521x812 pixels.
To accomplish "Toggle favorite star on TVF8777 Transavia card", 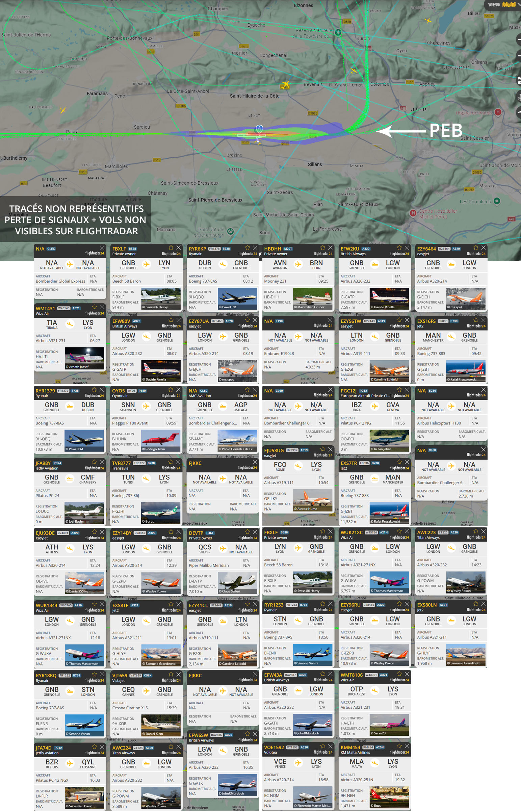I will [171, 462].
